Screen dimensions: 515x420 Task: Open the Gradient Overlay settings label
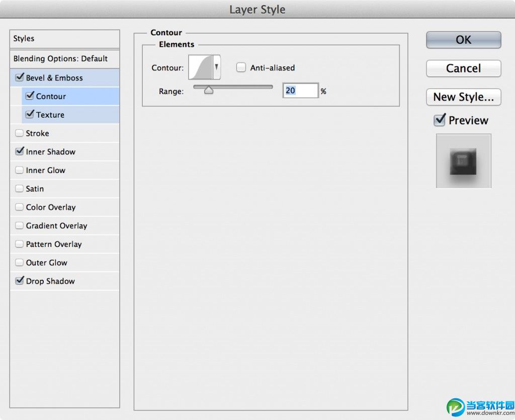coord(56,226)
